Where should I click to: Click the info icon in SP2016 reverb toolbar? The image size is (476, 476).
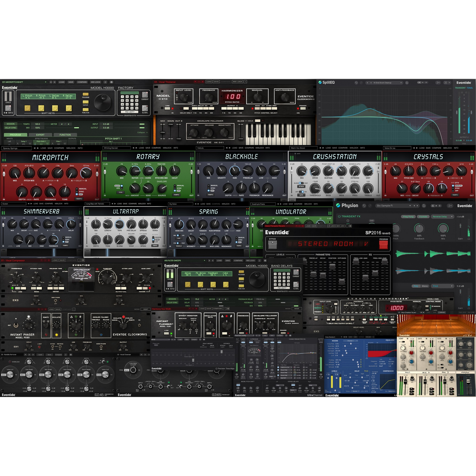[x=347, y=226]
